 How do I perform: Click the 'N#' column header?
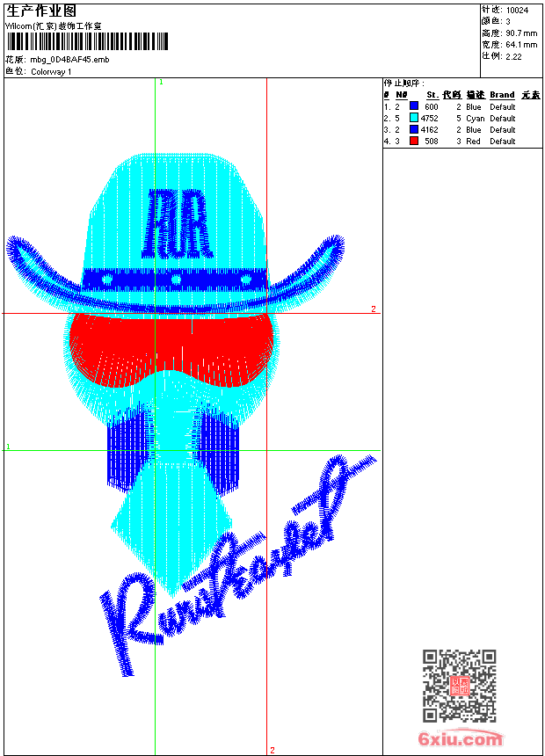point(401,95)
